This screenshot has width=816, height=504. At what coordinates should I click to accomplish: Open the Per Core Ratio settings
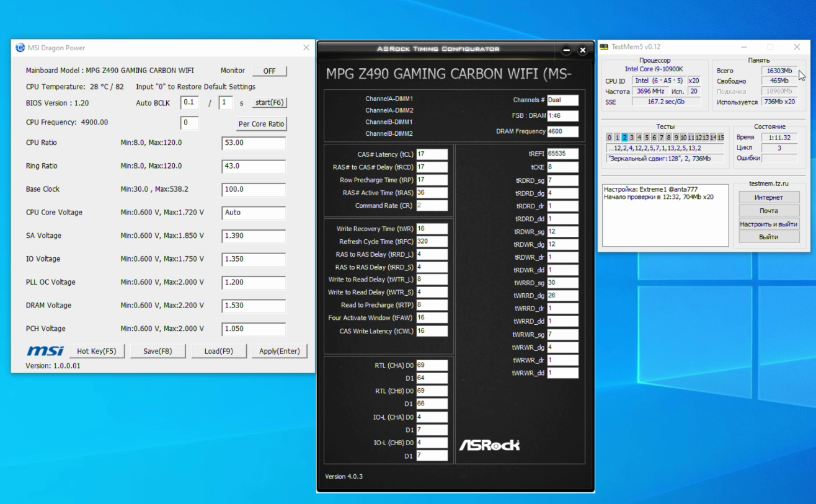tap(261, 124)
